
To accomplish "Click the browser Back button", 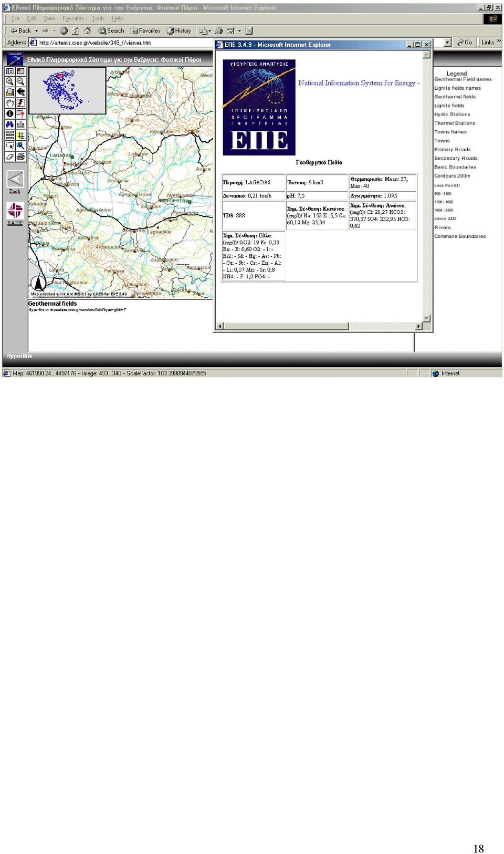I will 20,31.
